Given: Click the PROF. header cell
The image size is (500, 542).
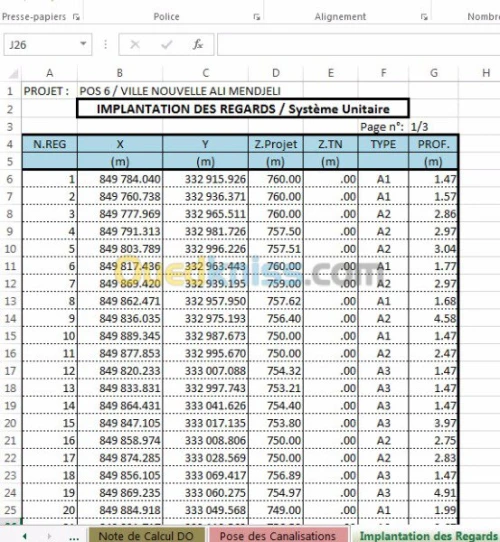Looking at the screenshot, I should [434, 144].
